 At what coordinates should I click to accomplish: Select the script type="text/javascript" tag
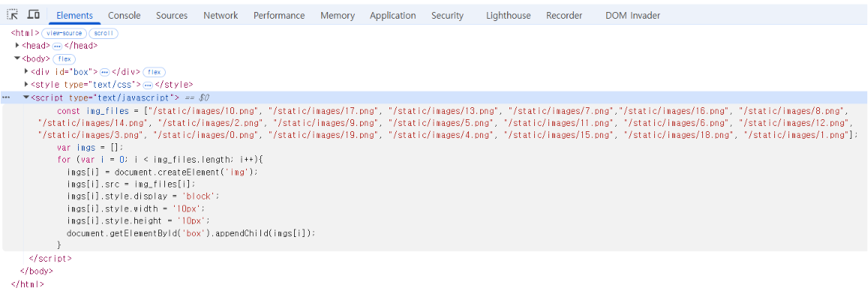(104, 98)
